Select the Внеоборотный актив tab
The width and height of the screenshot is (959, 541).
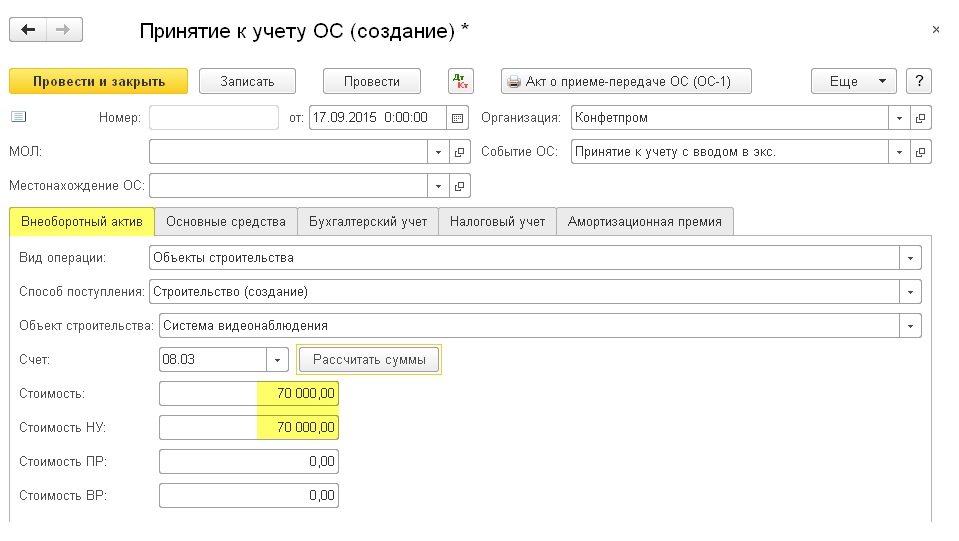click(x=82, y=221)
